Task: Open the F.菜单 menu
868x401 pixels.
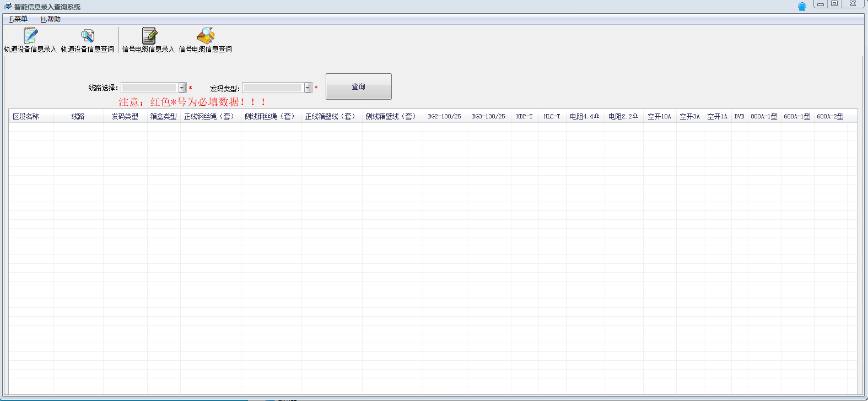Action: click(x=18, y=19)
